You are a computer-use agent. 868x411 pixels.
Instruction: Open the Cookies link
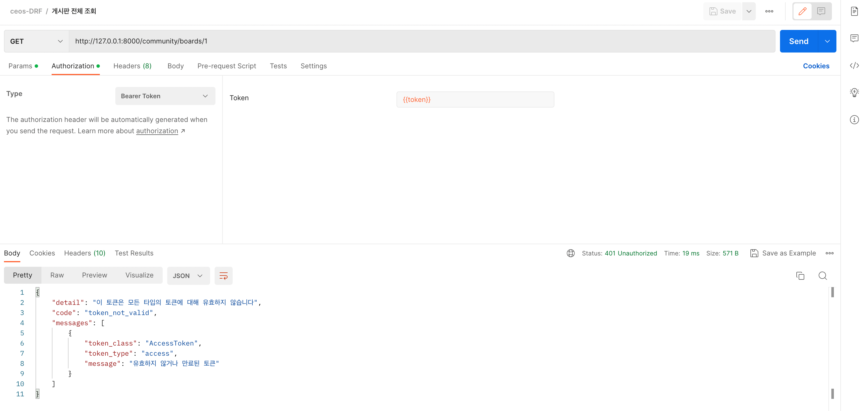[x=816, y=66]
